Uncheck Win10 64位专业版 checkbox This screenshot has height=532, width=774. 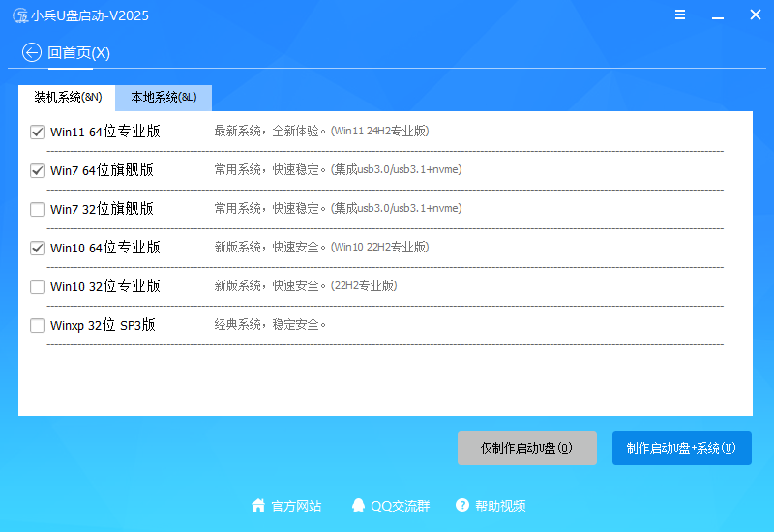[37, 248]
